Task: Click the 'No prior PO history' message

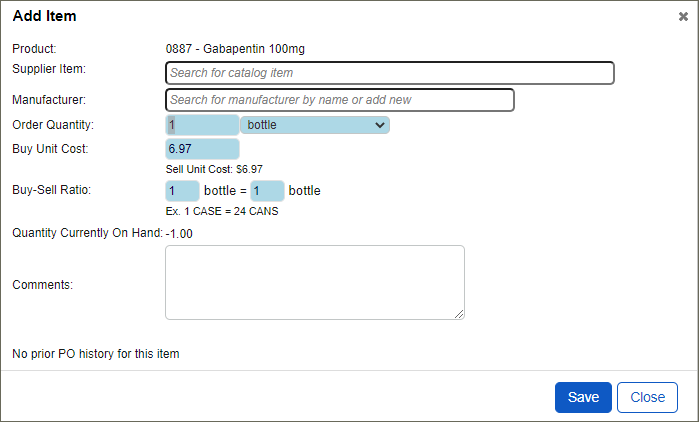Action: coord(96,354)
